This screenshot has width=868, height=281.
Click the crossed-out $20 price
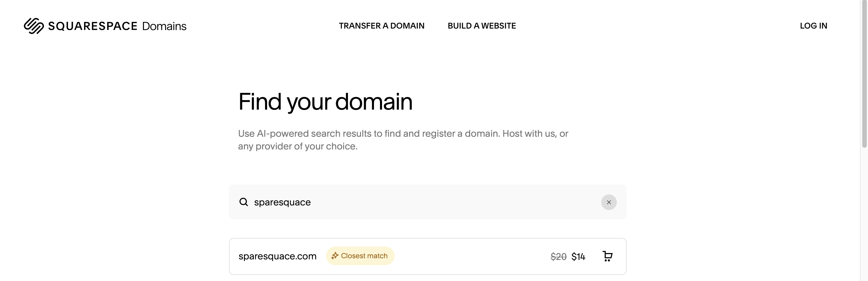click(558, 256)
